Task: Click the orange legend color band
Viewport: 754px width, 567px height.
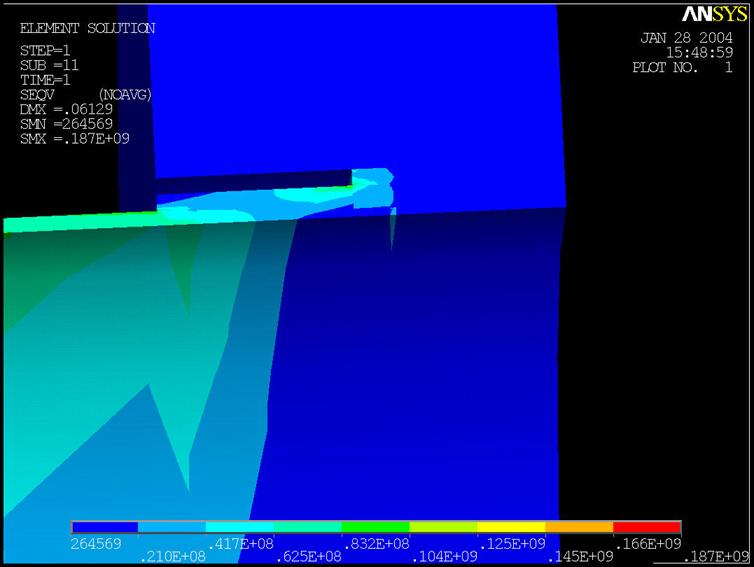Action: (x=578, y=526)
